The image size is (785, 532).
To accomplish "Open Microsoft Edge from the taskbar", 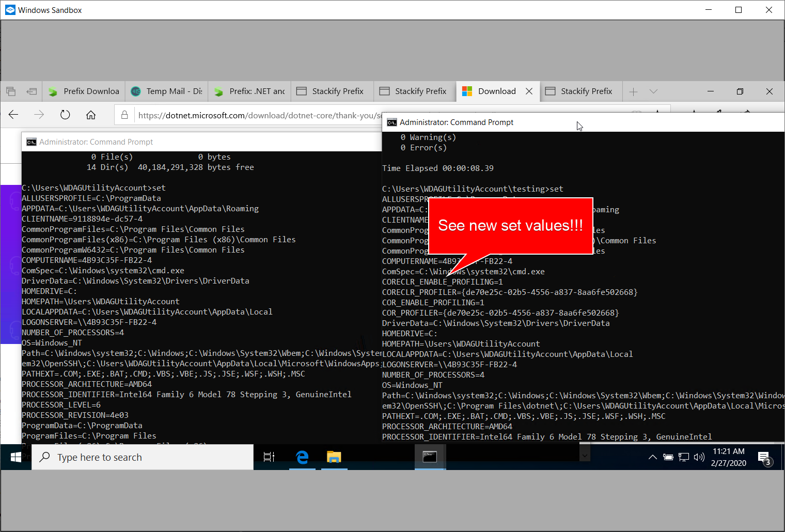I will [x=302, y=457].
